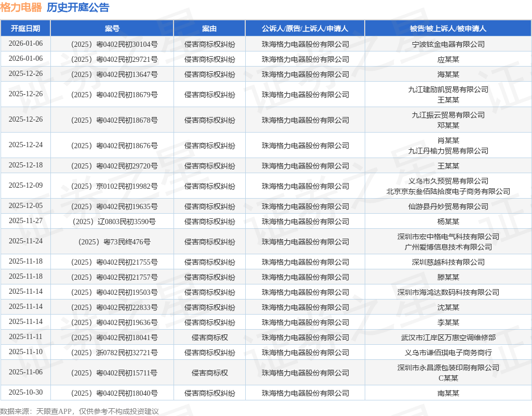
Task: Select the 开庭日期 column header
Action: tap(25, 29)
